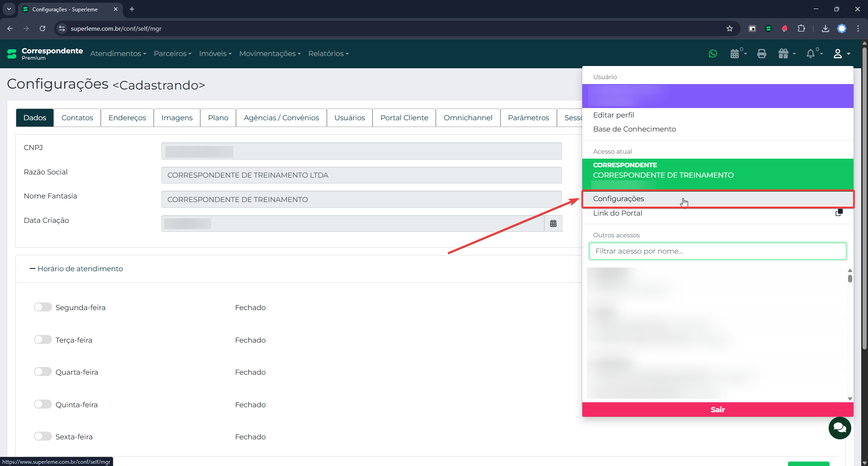This screenshot has height=466, width=868.
Task: Open the Data Criação calendar picker
Action: coord(553,224)
